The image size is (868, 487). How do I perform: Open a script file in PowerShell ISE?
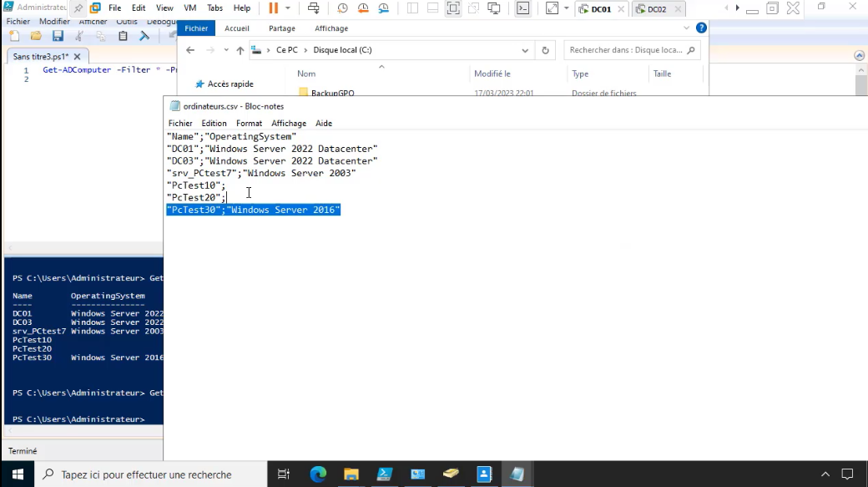36,36
